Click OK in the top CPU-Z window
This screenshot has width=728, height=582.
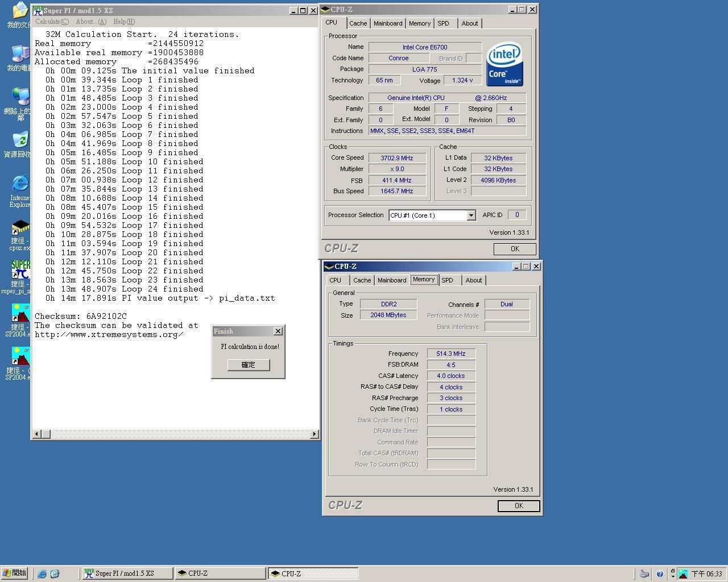tap(515, 249)
